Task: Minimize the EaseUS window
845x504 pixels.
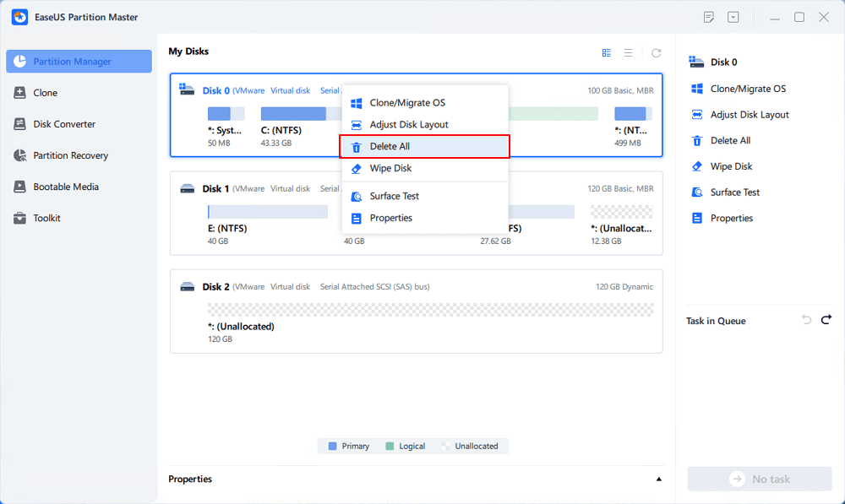Action: (775, 17)
